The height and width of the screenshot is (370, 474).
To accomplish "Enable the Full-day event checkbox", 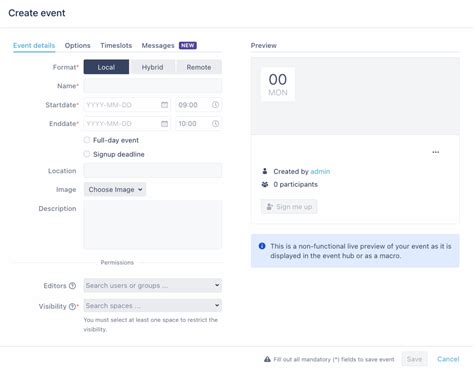I will pos(87,140).
